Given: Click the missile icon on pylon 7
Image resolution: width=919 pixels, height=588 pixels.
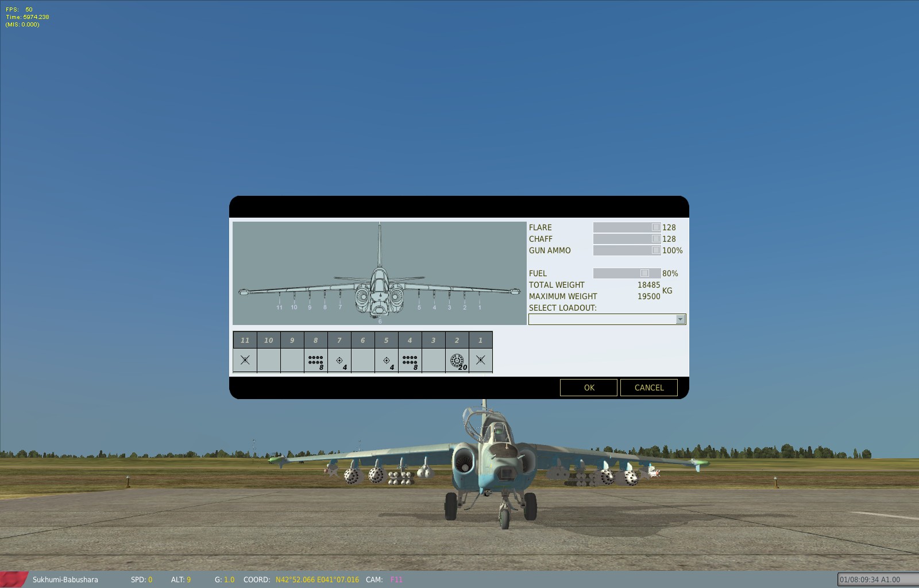Looking at the screenshot, I should tap(340, 361).
